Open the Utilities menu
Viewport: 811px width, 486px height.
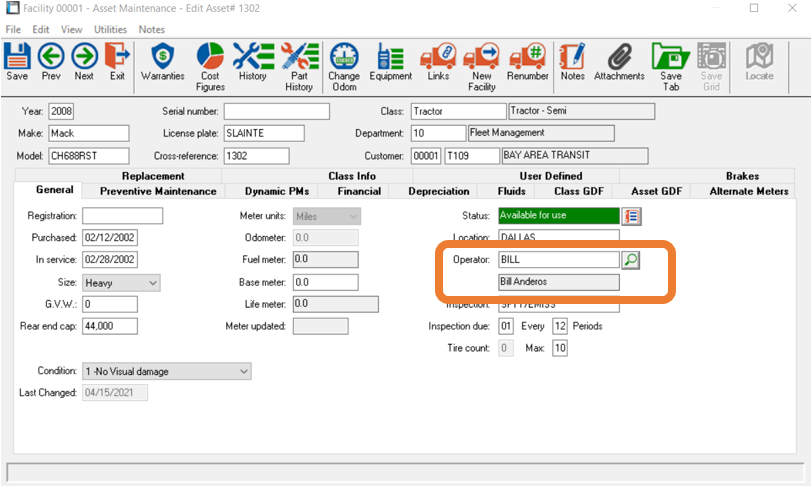tap(110, 30)
